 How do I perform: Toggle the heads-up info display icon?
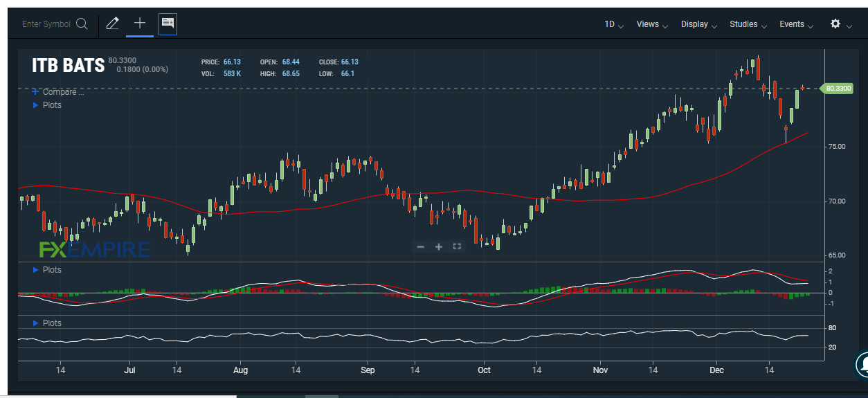pos(168,24)
